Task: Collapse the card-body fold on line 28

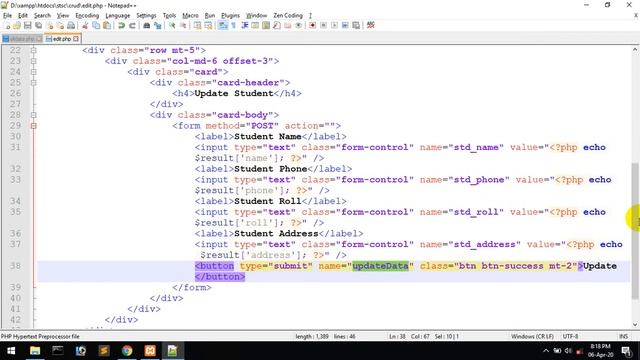Action: click(x=33, y=115)
